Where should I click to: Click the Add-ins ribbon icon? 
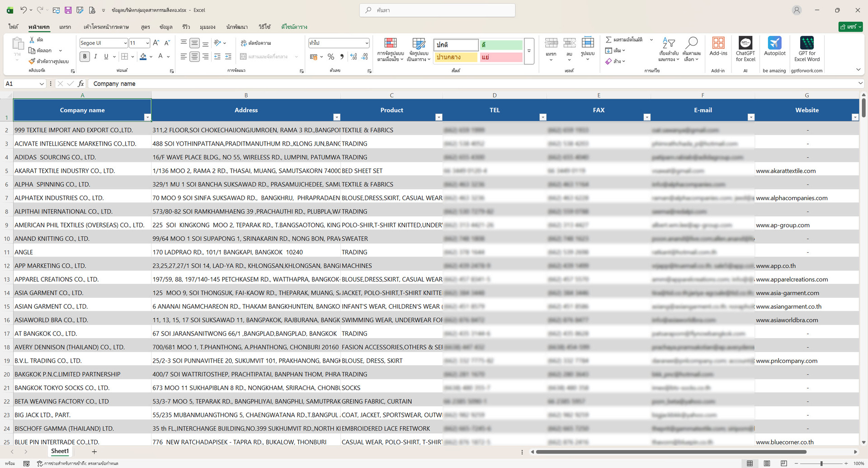[x=718, y=46]
